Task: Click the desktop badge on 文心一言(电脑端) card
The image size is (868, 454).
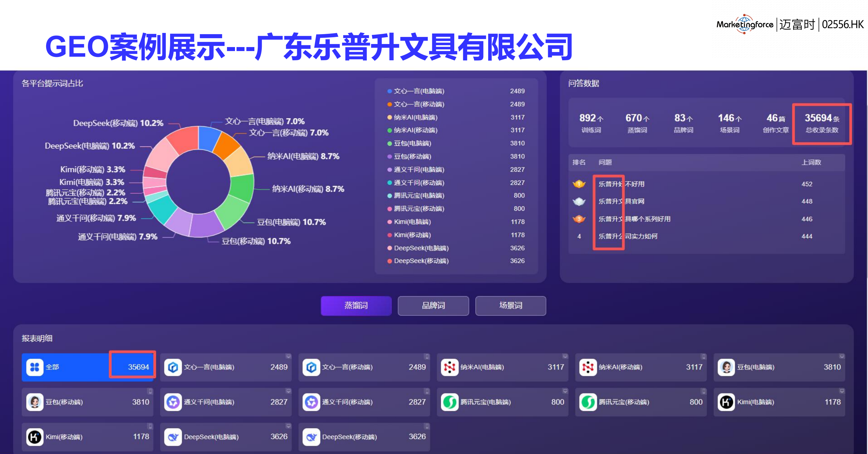Action: [289, 356]
